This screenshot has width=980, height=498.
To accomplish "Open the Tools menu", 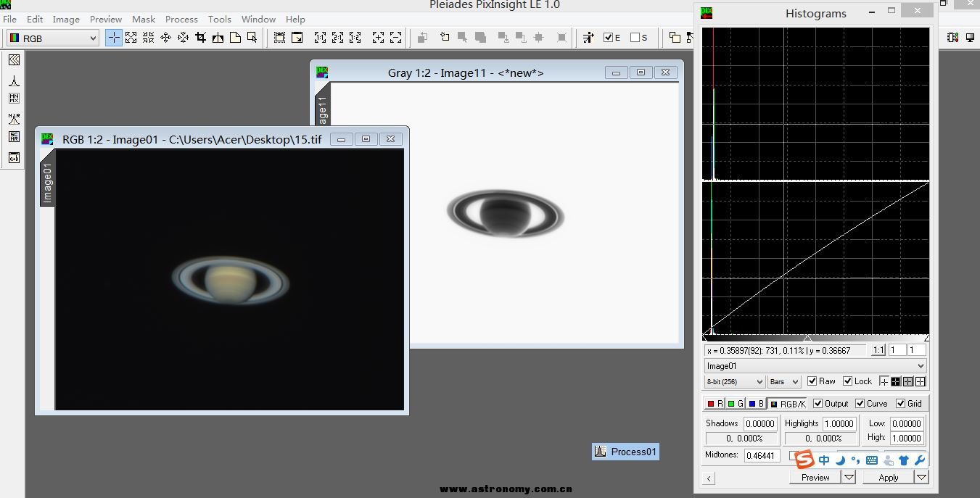I will [x=220, y=19].
